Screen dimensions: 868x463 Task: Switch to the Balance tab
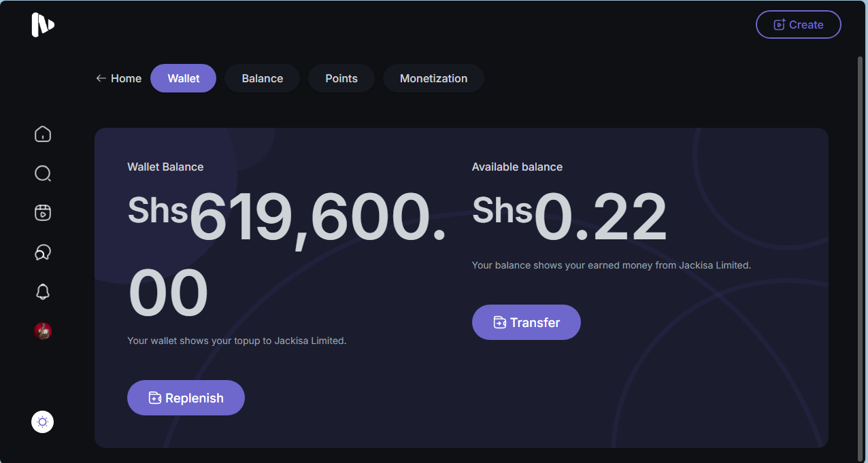click(x=262, y=78)
